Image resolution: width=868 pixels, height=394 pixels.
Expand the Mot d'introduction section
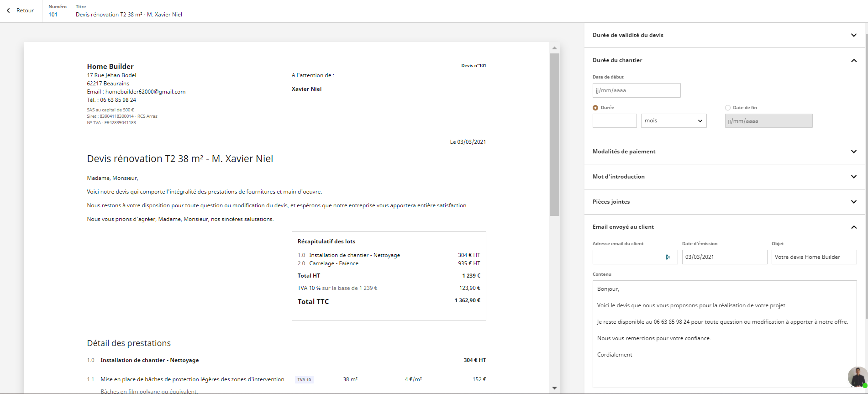[x=853, y=177]
